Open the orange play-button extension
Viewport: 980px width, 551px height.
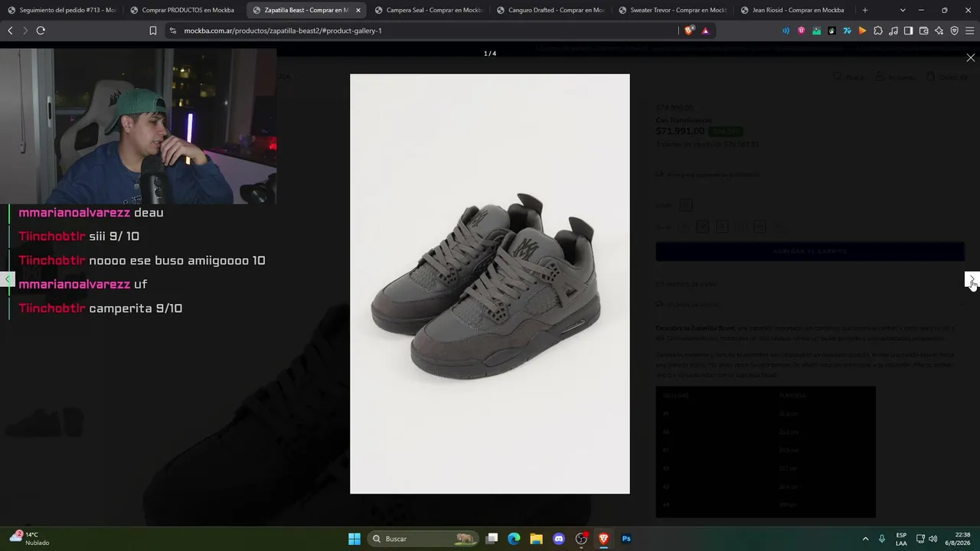pyautogui.click(x=862, y=31)
